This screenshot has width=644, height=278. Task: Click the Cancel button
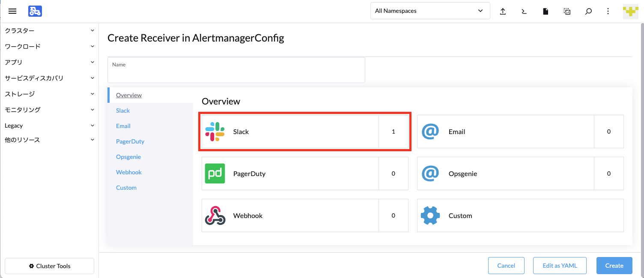pyautogui.click(x=506, y=266)
